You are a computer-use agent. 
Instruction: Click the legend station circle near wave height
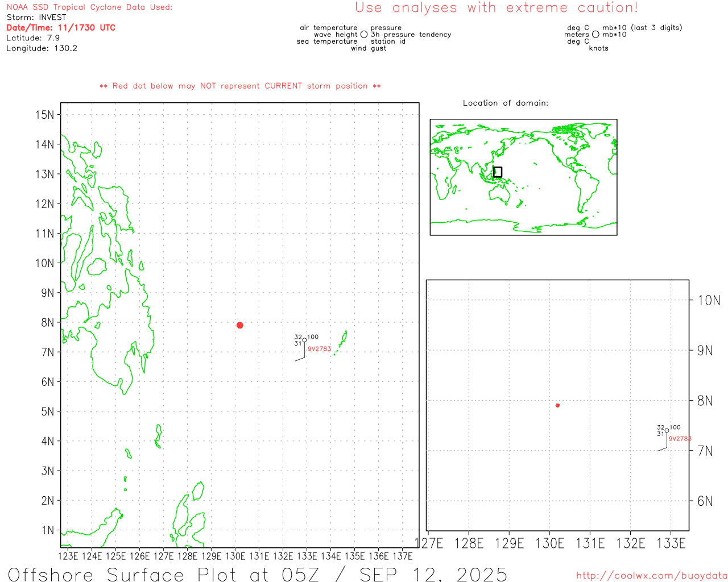[364, 35]
